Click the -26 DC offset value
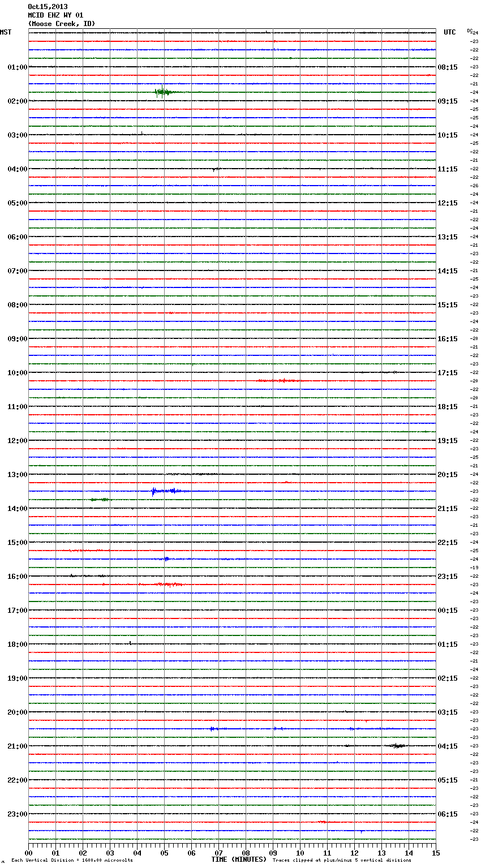 474,186
